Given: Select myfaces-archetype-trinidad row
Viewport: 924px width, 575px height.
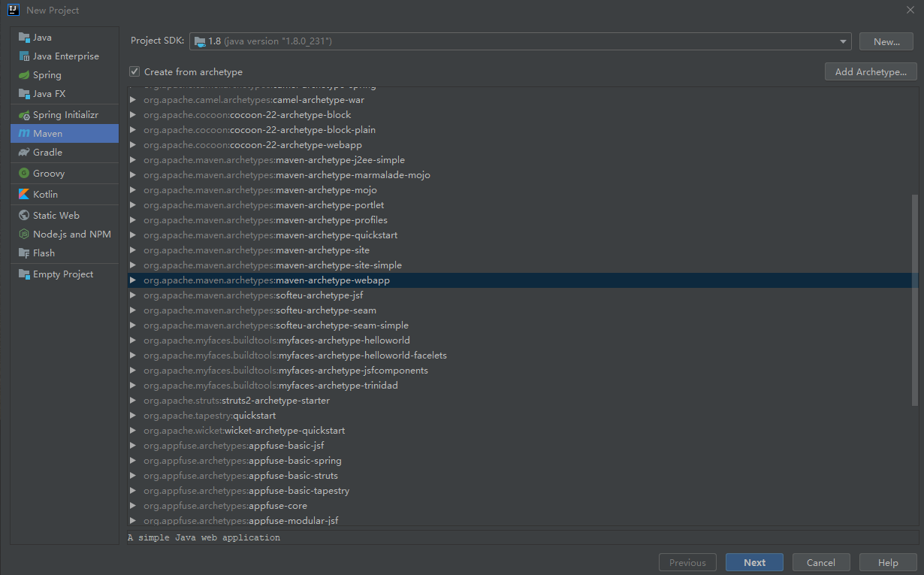Looking at the screenshot, I should click(522, 386).
